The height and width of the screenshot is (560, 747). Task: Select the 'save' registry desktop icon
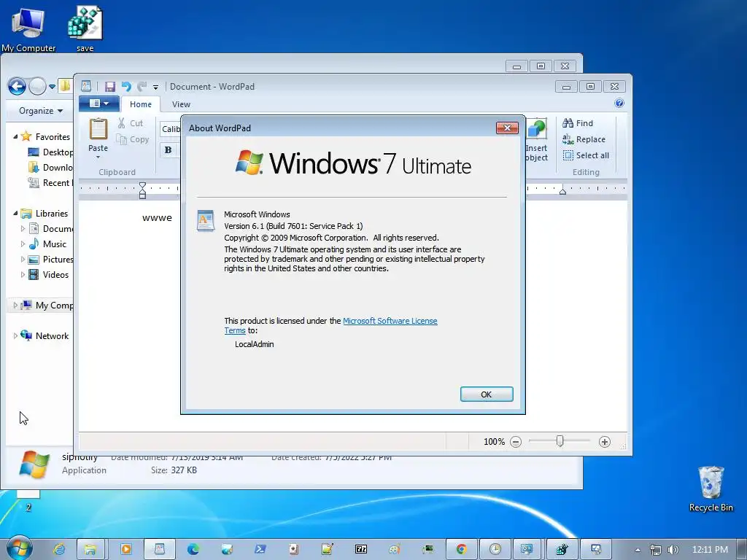pos(85,29)
